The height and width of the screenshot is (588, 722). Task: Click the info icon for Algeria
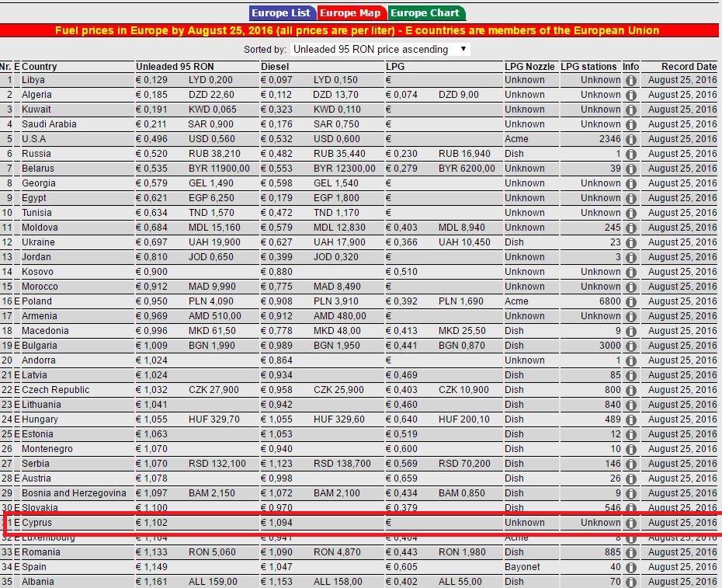tap(631, 95)
